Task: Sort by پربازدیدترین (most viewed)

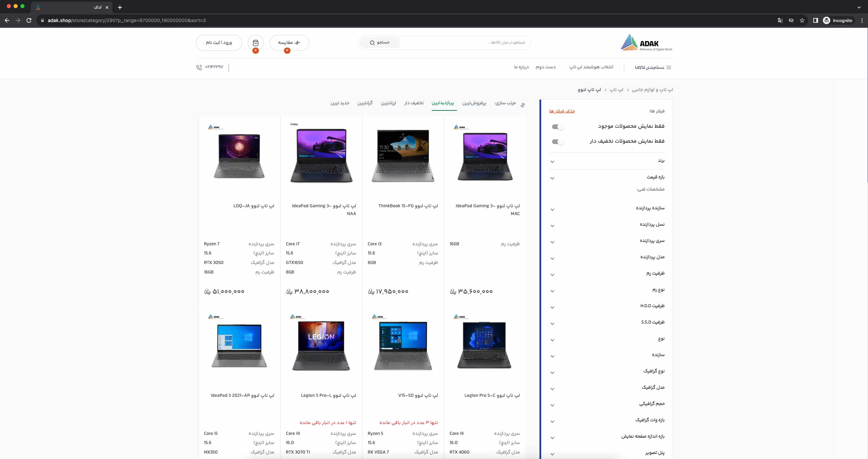Action: click(x=443, y=103)
